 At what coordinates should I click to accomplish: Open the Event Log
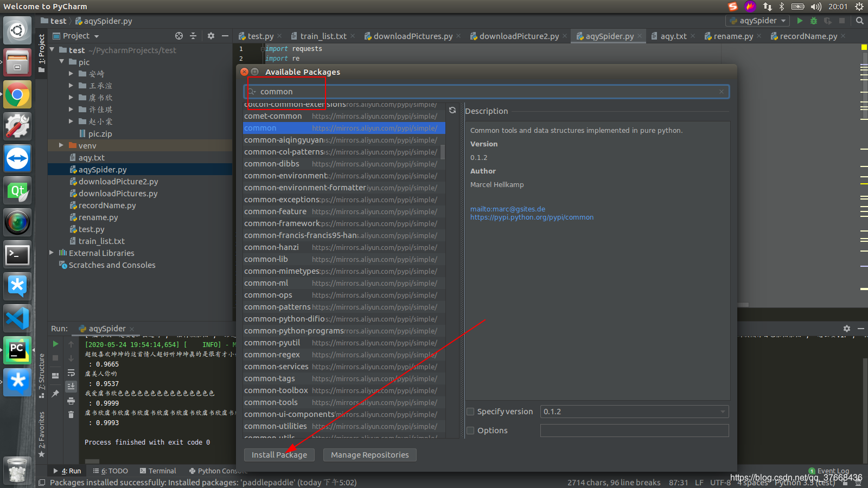(x=829, y=471)
